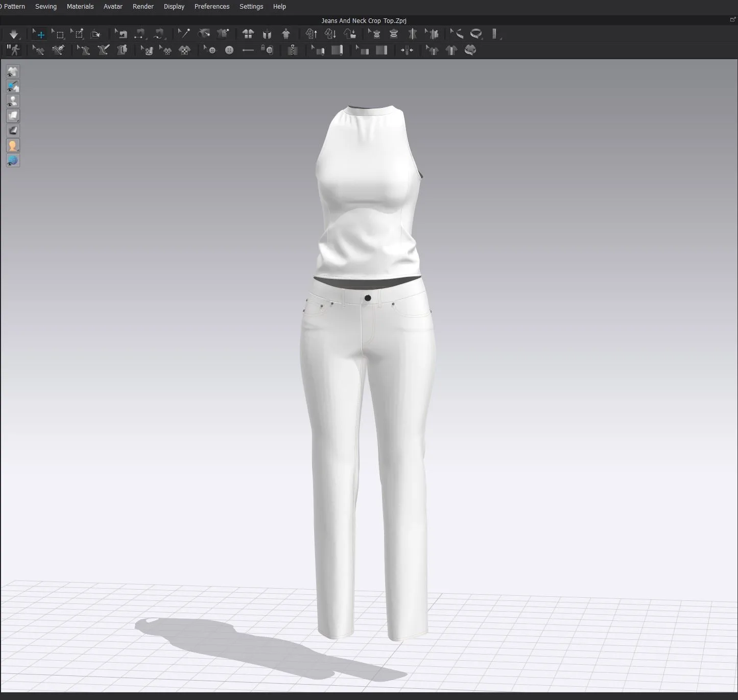The image size is (738, 700).
Task: Select the Edit Sewing machine tool
Action: [x=121, y=34]
